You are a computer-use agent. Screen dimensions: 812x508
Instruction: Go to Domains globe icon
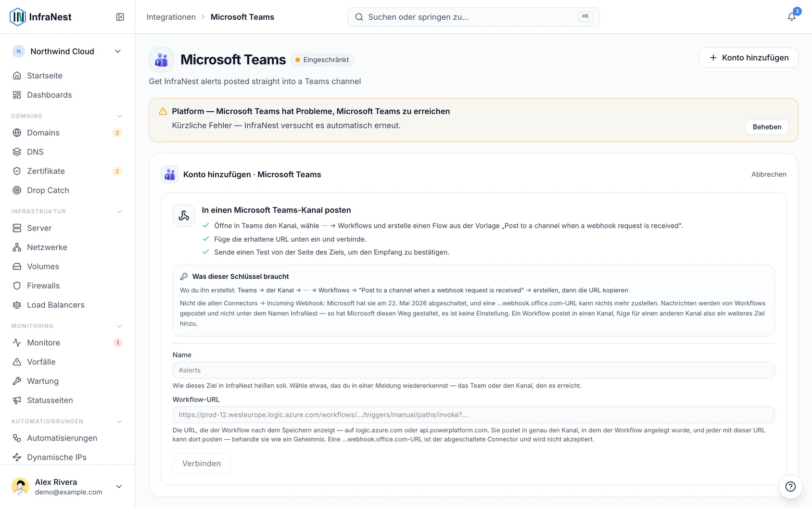[x=17, y=132]
